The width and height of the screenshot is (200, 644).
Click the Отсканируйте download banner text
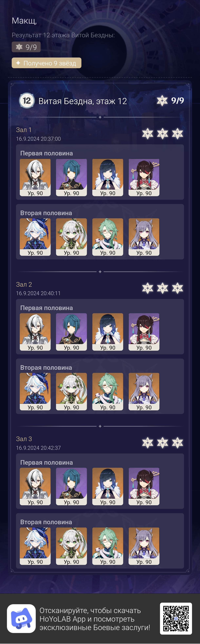tap(95, 619)
